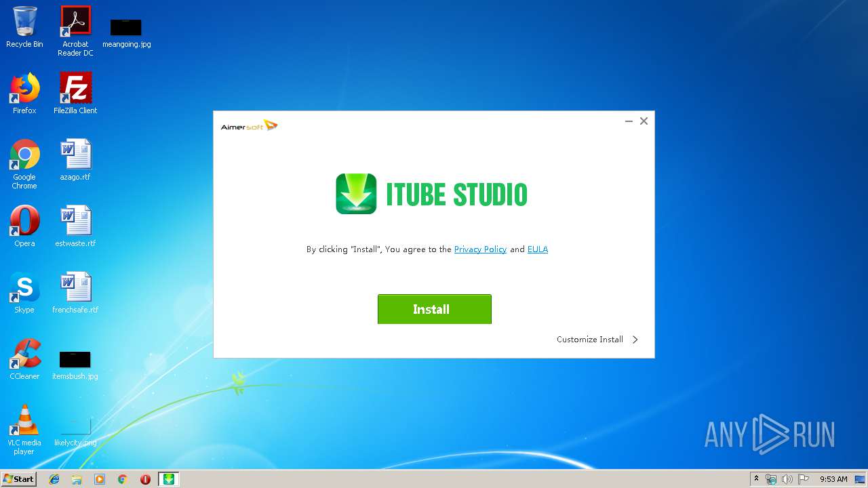Minimize the iTube Studio installer
Image resolution: width=868 pixels, height=488 pixels.
[x=629, y=121]
